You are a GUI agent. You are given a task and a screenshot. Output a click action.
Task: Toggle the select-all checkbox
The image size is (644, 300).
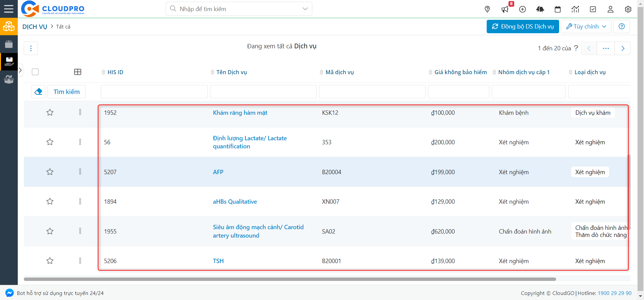[35, 72]
